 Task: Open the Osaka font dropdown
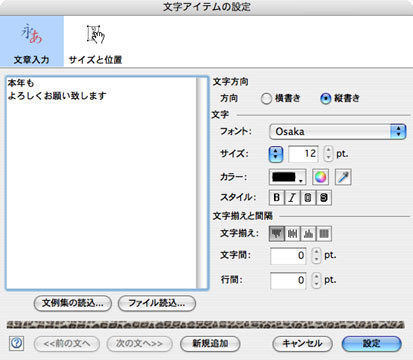(337, 132)
